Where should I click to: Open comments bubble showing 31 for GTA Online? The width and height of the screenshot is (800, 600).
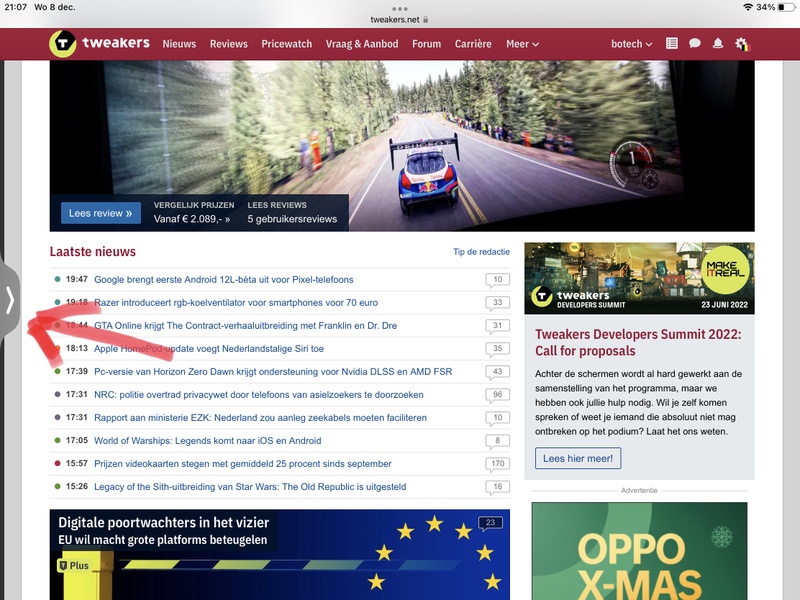(x=497, y=326)
